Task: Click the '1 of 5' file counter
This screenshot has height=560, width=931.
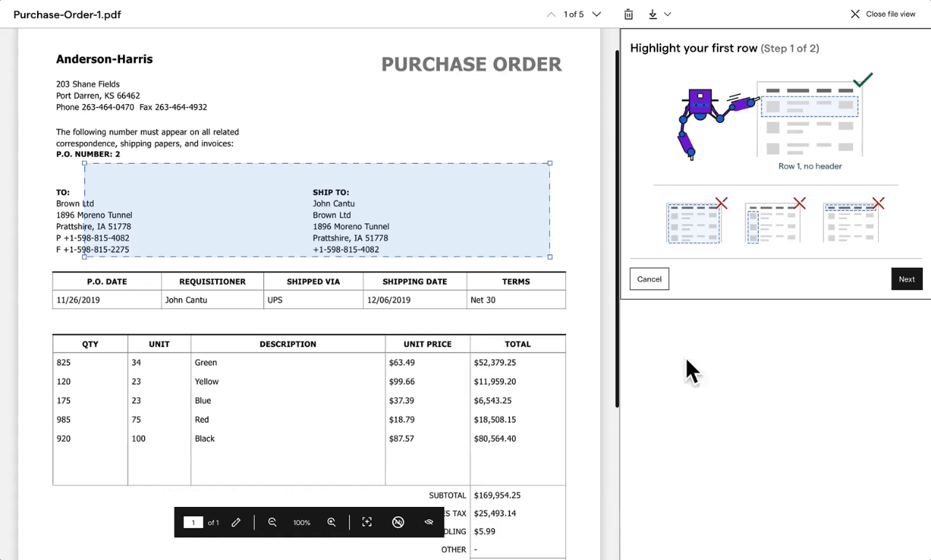Action: pyautogui.click(x=574, y=15)
